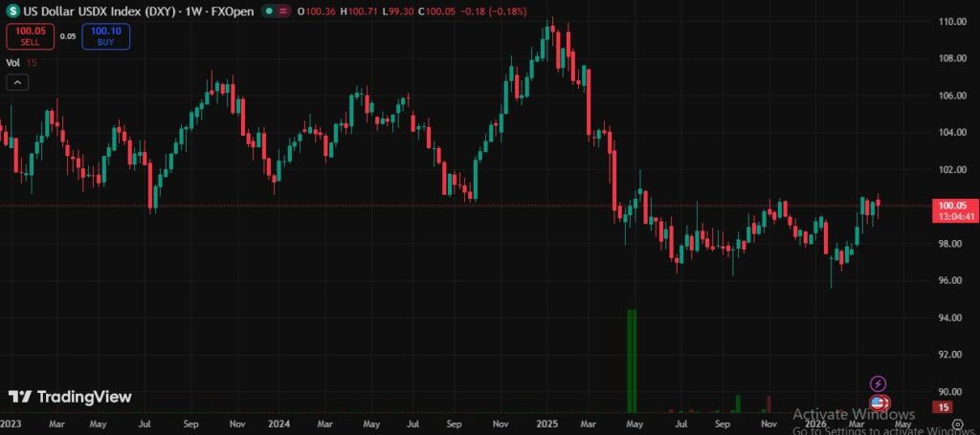Collapse the indicator legend with chevron button
The width and height of the screenshot is (980, 435).
(17, 82)
